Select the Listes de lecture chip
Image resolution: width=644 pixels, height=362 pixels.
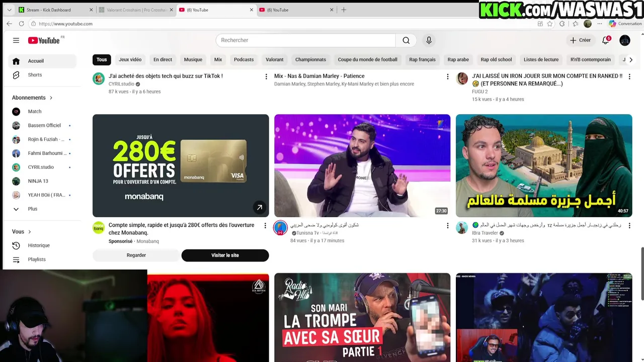tap(541, 60)
